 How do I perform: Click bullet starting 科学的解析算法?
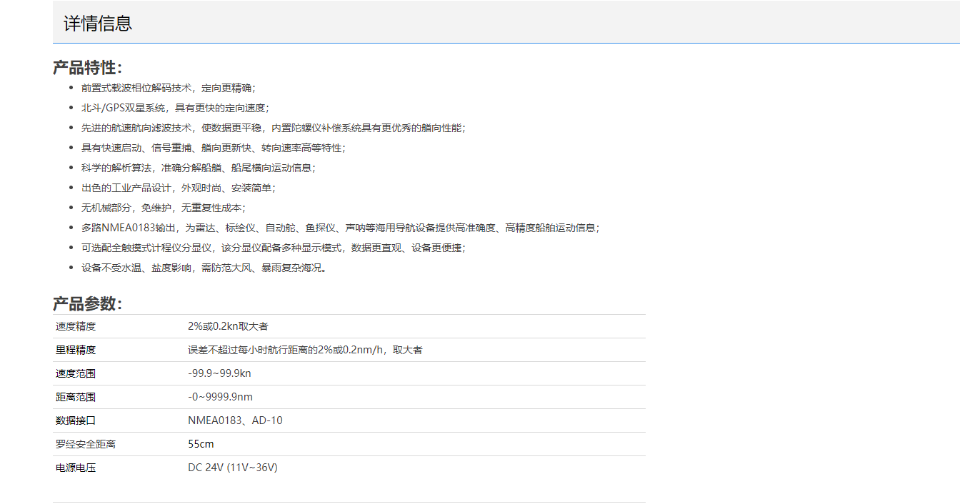[x=198, y=168]
